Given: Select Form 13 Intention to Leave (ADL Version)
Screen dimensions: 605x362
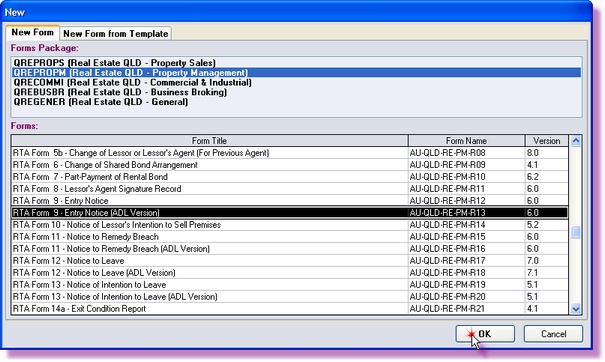Looking at the screenshot, I should (289, 296).
